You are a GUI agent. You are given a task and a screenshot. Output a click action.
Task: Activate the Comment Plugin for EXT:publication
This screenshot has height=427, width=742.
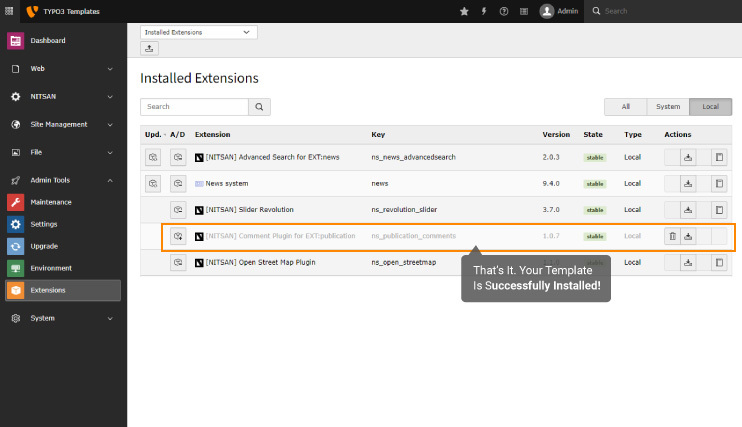pyautogui.click(x=177, y=236)
